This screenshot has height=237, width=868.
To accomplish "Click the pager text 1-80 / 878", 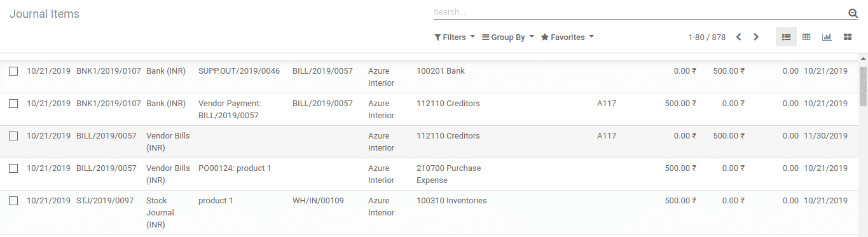I will click(706, 37).
